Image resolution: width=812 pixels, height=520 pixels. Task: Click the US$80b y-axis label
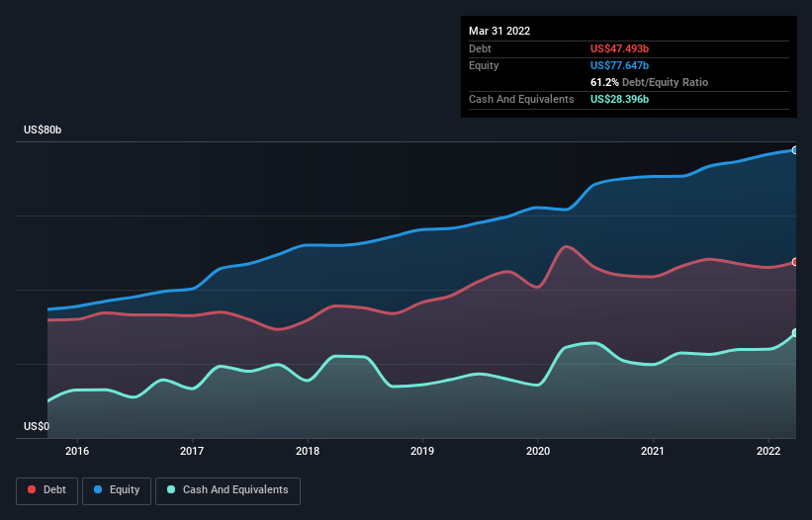point(43,130)
